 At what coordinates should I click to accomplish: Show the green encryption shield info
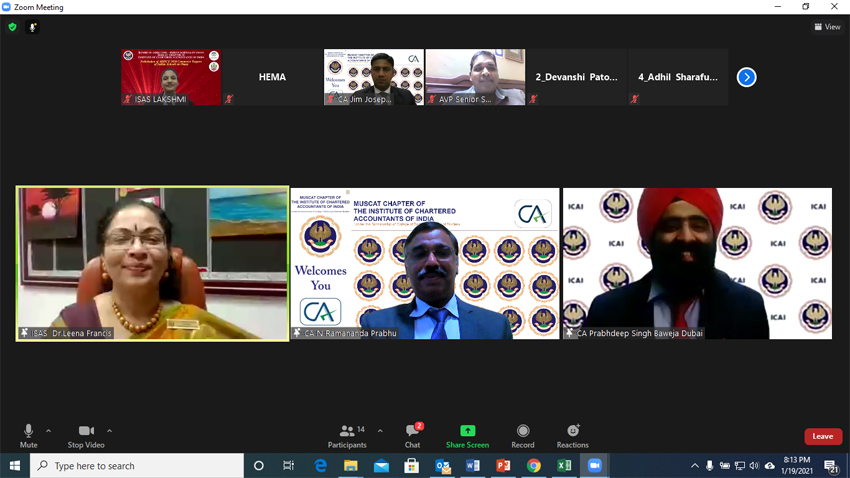pyautogui.click(x=12, y=27)
